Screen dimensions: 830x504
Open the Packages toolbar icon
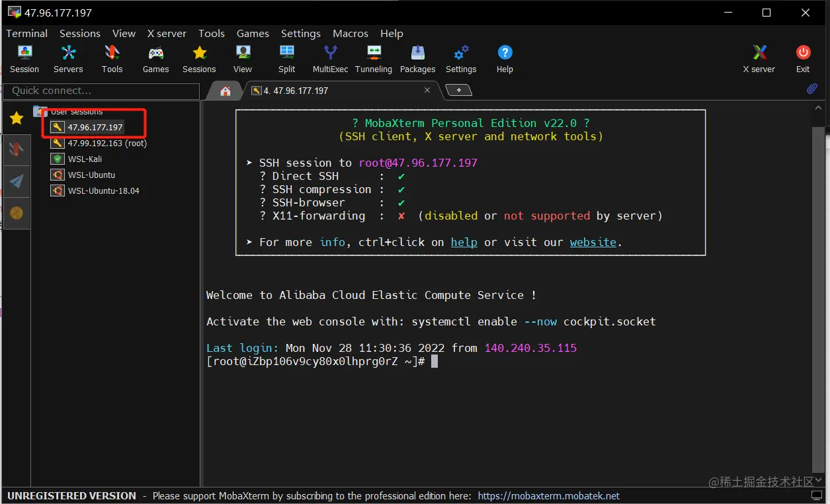coord(417,59)
